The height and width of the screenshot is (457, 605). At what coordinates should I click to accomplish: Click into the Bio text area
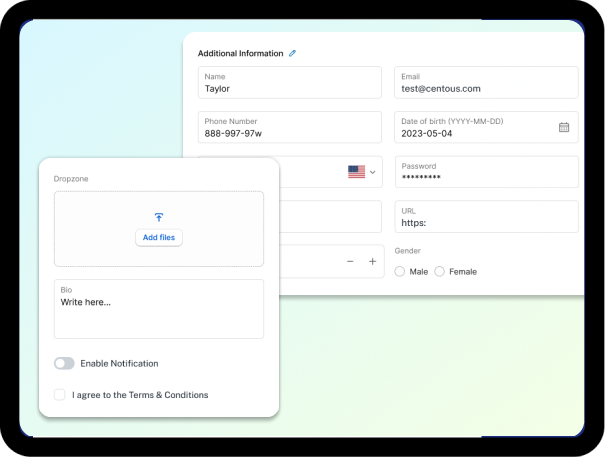coord(159,309)
